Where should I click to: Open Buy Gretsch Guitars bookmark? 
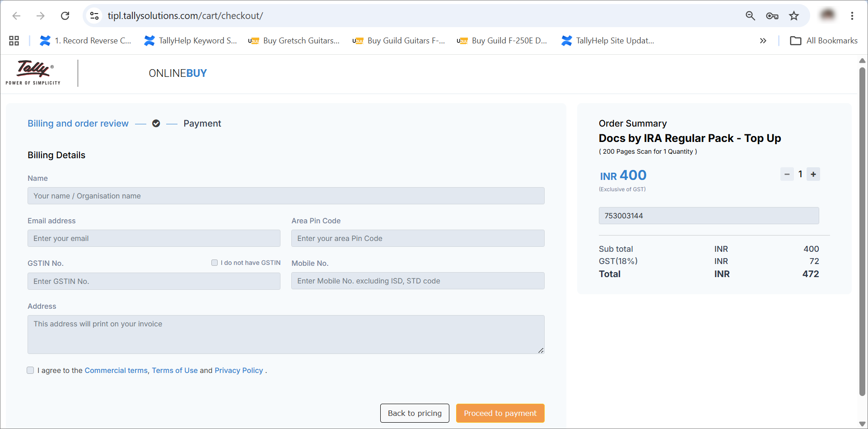294,41
